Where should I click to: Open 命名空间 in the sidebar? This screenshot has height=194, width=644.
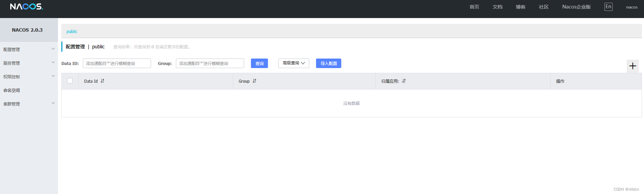tap(12, 90)
